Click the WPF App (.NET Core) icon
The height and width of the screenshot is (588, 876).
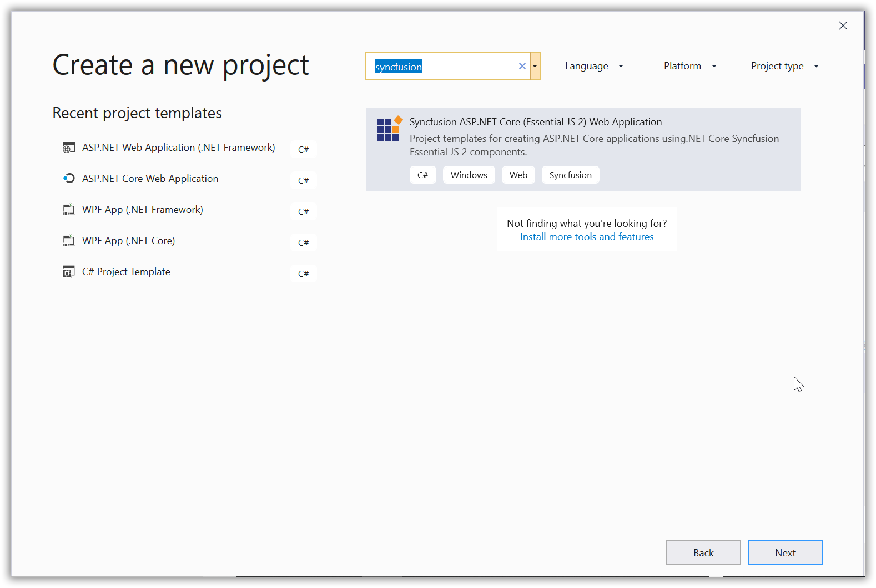click(x=68, y=241)
